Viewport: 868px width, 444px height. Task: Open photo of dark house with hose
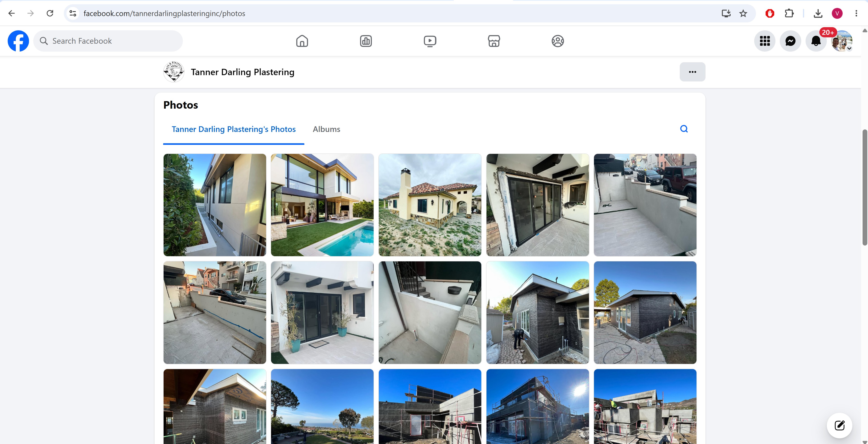point(645,313)
